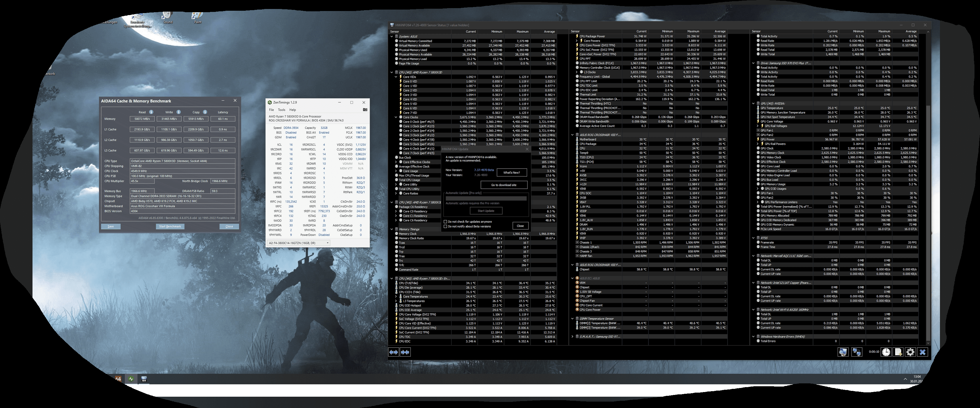Click the single-monitor remote icon in HWiNFO toolbar
The width and height of the screenshot is (980, 408).
(843, 352)
